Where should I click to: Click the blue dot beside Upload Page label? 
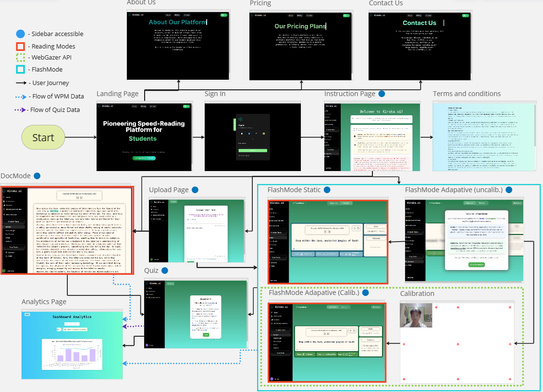tap(195, 190)
